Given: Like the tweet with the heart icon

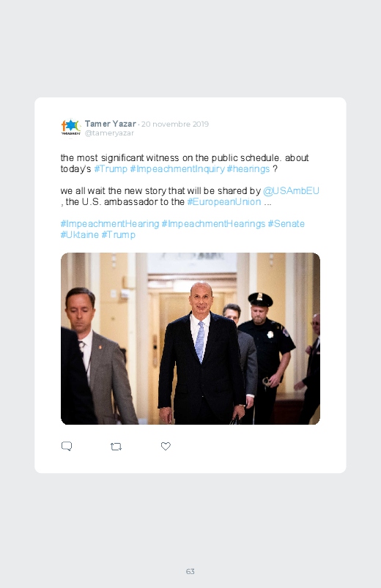Looking at the screenshot, I should pyautogui.click(x=166, y=446).
